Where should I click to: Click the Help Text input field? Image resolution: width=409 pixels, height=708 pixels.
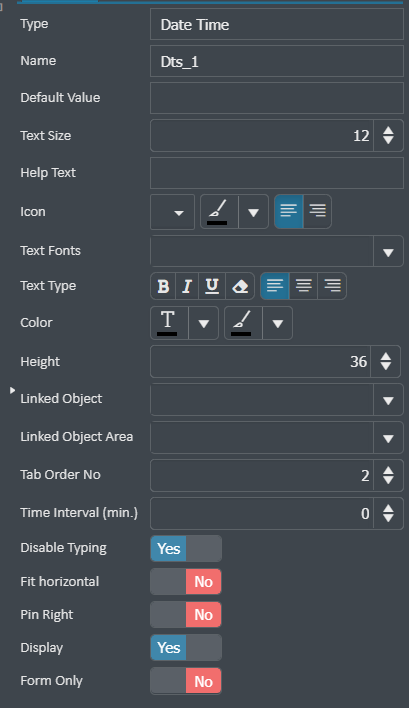coord(277,173)
